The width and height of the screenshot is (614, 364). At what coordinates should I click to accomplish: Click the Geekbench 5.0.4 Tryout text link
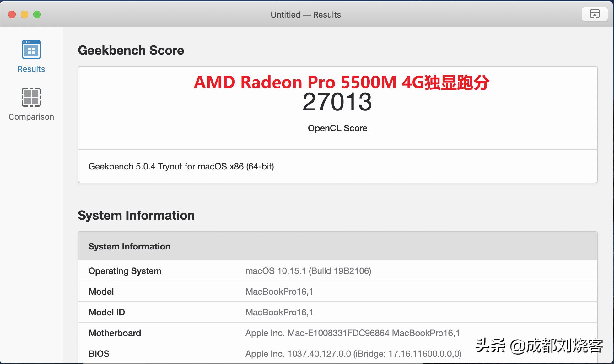coord(181,166)
